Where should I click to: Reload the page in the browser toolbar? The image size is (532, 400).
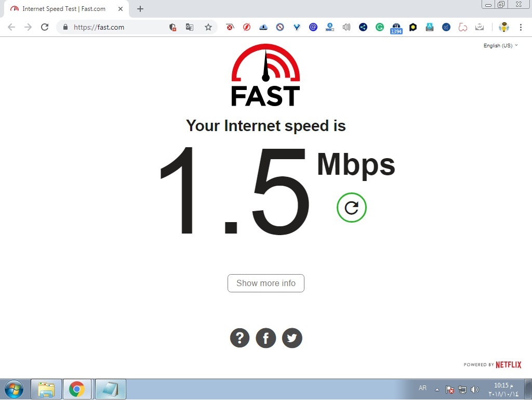click(45, 27)
